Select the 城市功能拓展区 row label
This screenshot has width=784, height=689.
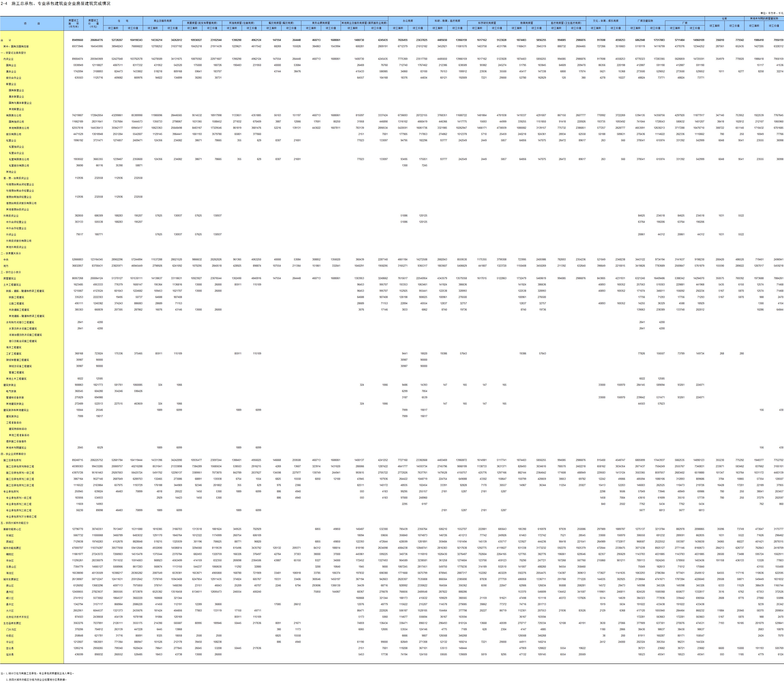click(x=12, y=548)
